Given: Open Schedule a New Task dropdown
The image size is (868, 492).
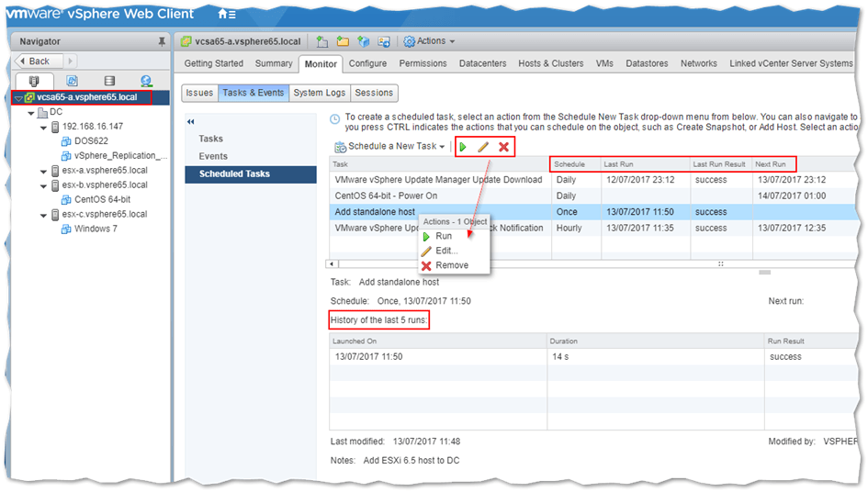Looking at the screenshot, I should pyautogui.click(x=389, y=147).
